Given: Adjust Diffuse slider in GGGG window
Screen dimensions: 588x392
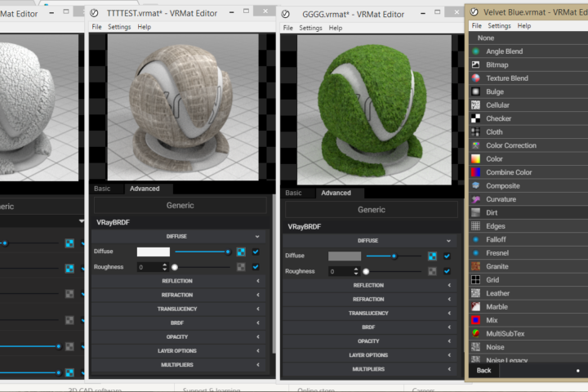Looking at the screenshot, I should point(394,256).
